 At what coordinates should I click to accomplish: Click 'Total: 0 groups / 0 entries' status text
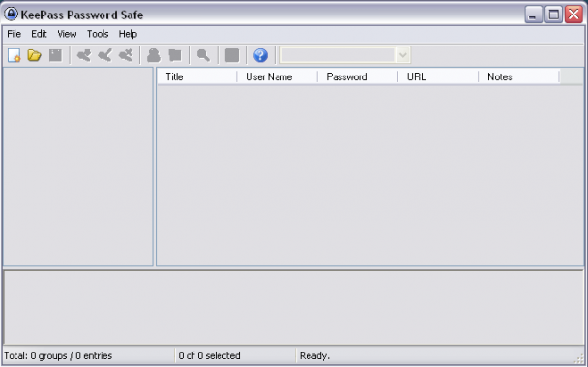point(58,355)
